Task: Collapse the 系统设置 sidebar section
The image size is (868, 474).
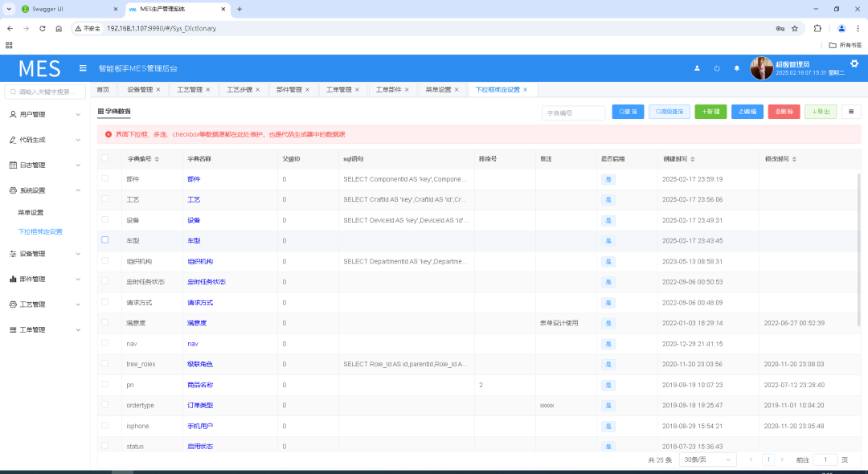Action: pos(45,190)
